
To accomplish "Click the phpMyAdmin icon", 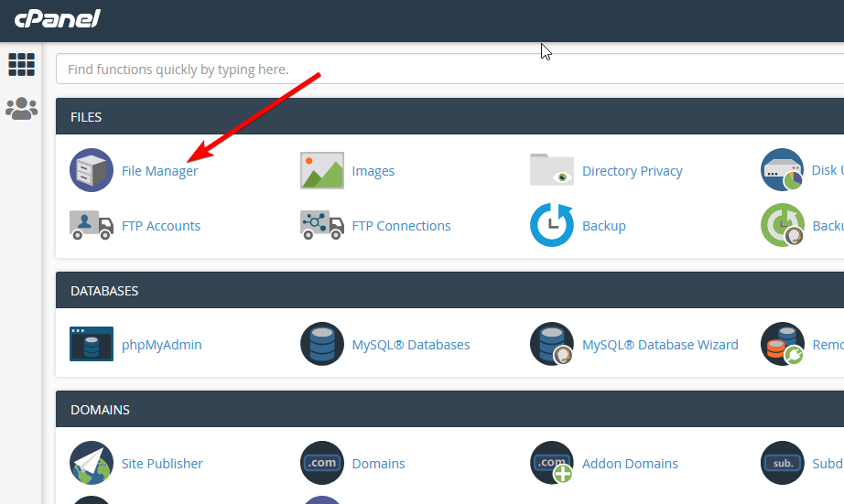I will click(x=92, y=344).
